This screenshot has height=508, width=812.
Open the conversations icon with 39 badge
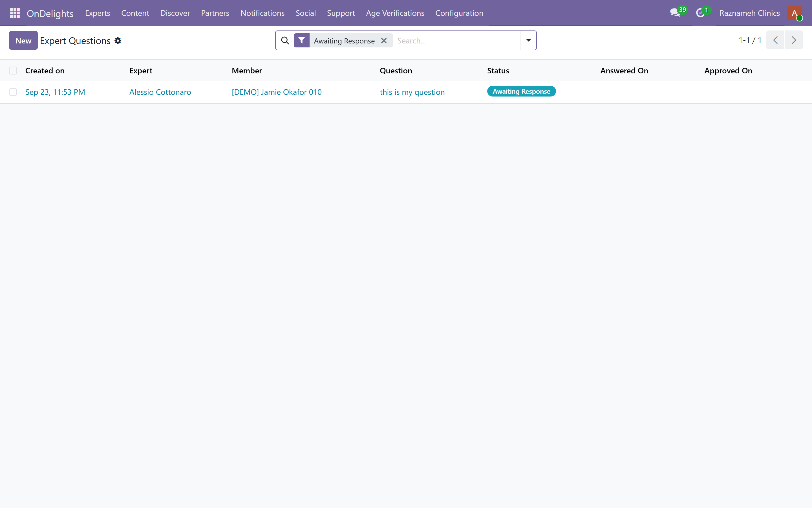(x=678, y=12)
